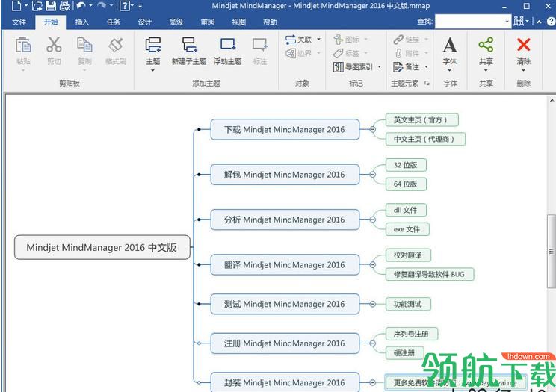Click the scroll-up arrow of the canvas scrollbar
Viewport: 556px width, 392px height.
click(552, 100)
